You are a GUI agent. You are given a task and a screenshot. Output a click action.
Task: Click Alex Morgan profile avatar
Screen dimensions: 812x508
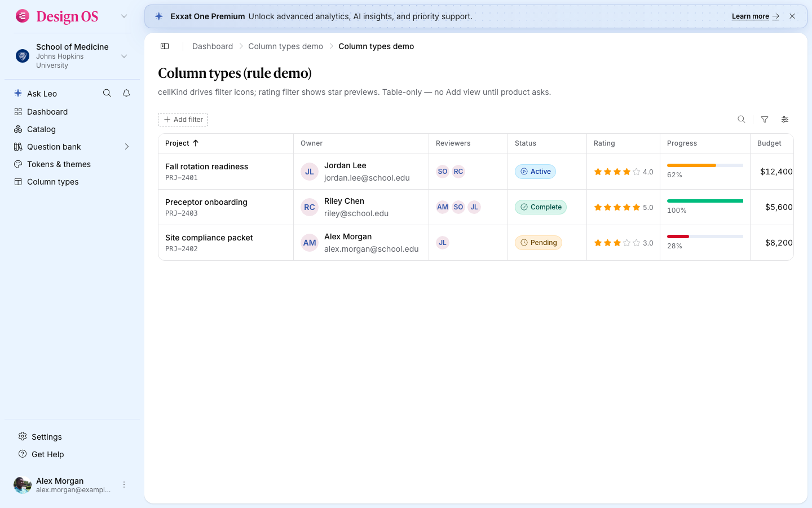[x=23, y=485]
